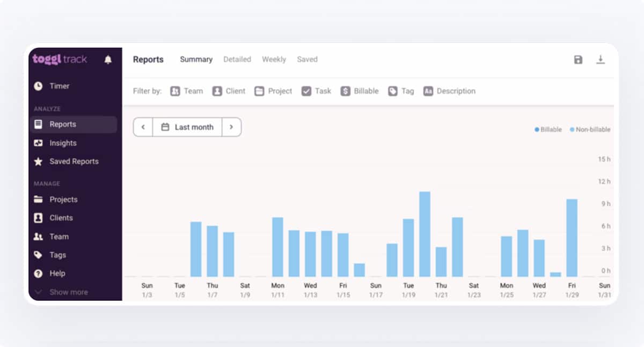This screenshot has height=347, width=644.
Task: Toggle Non-billable series in chart legend
Action: pyautogui.click(x=590, y=130)
